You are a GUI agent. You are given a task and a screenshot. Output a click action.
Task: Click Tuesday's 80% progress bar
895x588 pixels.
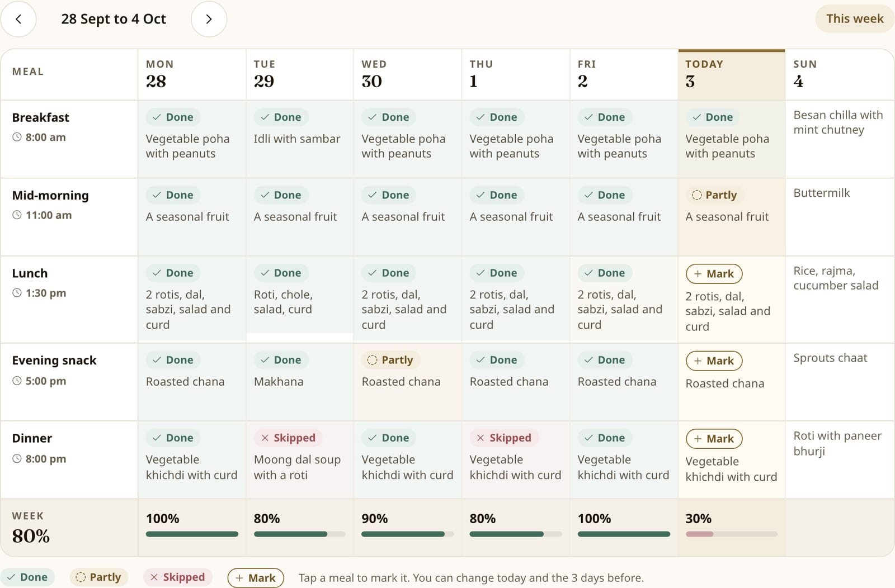coord(300,534)
